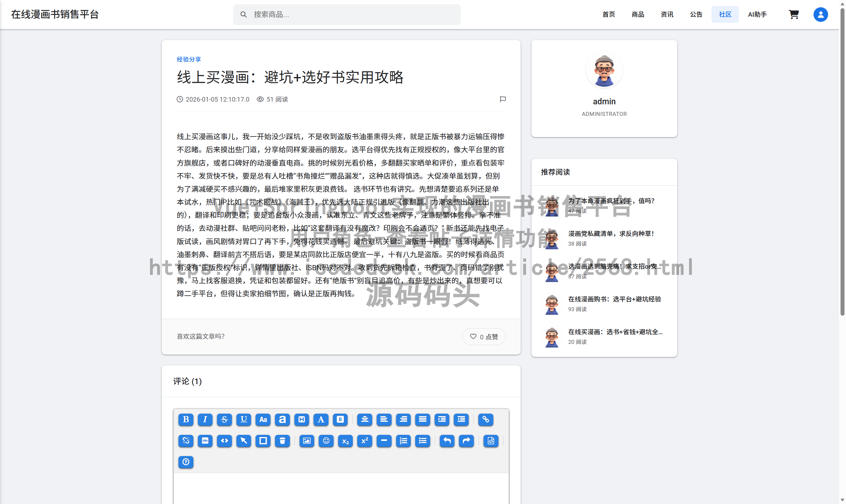Open the heading H format dropdown

coord(301,419)
